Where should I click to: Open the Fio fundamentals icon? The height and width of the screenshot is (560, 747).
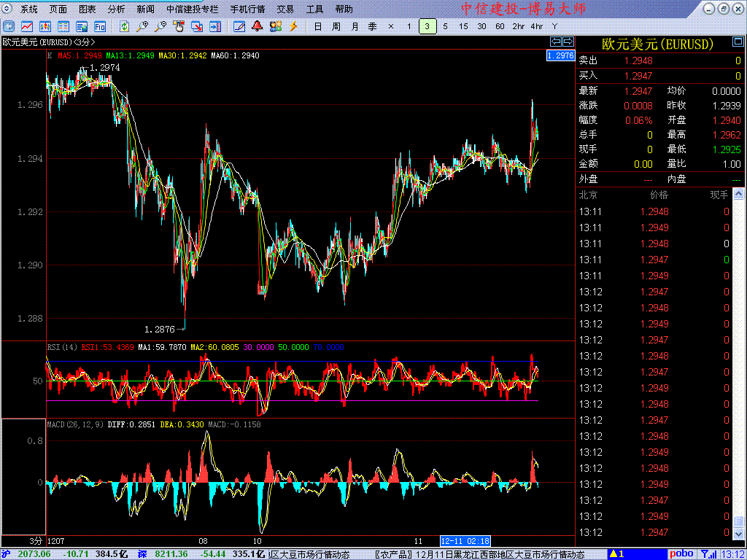[x=99, y=26]
